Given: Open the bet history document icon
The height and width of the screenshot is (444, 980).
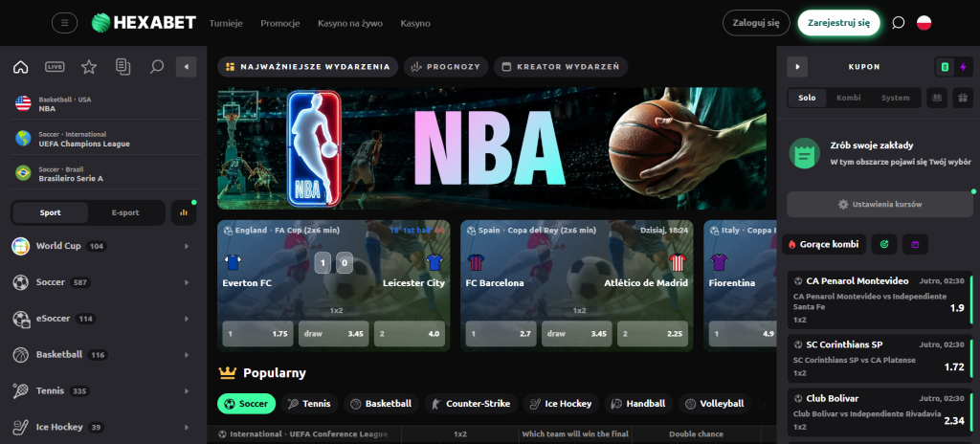Looking at the screenshot, I should [123, 67].
